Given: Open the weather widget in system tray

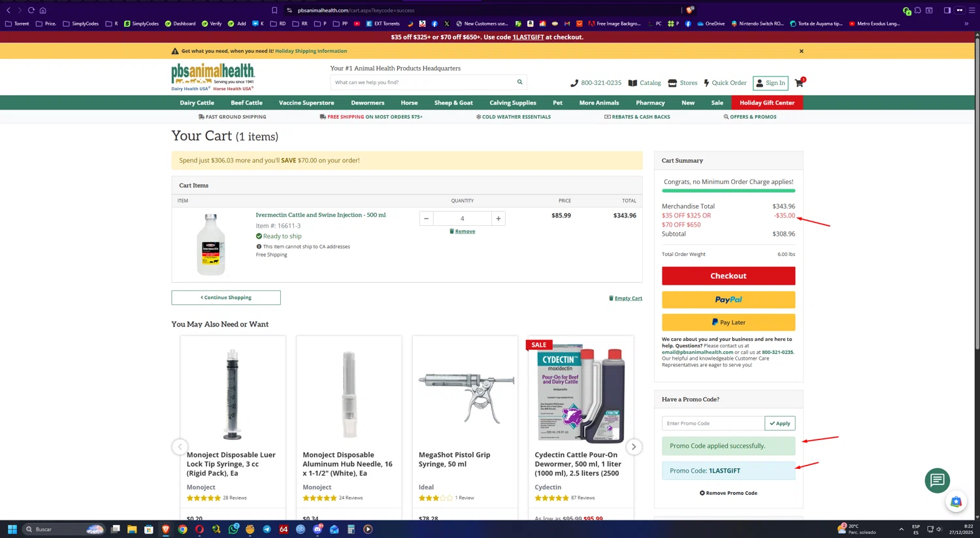Looking at the screenshot, I should tap(857, 529).
